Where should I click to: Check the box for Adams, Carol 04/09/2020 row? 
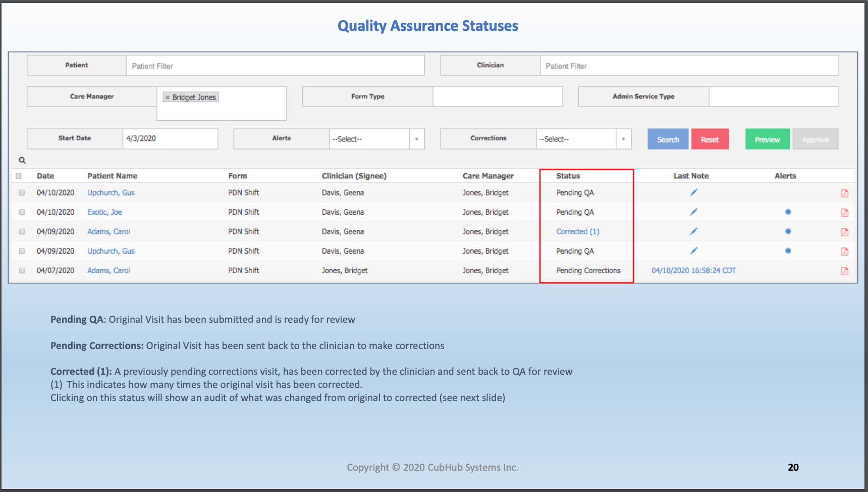22,231
